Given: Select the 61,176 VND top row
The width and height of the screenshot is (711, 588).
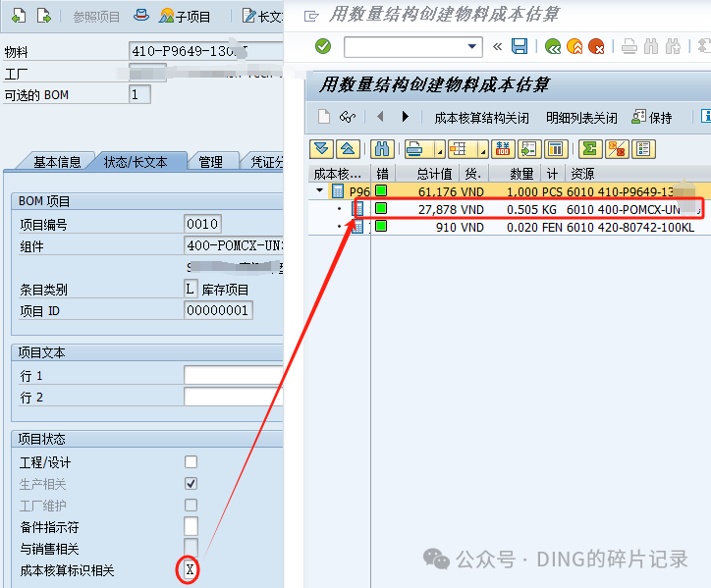Looking at the screenshot, I should click(510, 191).
